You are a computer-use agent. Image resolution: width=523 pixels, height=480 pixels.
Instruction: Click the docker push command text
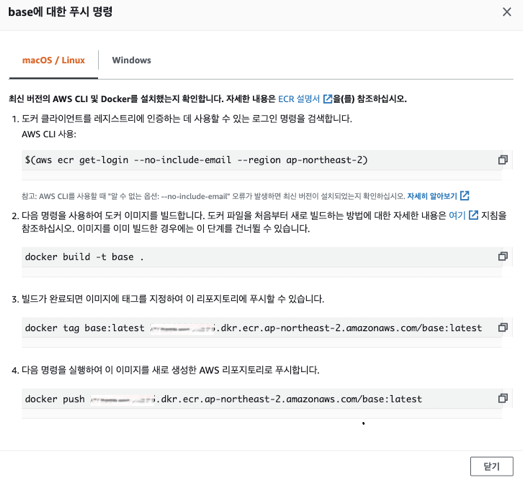(x=223, y=399)
